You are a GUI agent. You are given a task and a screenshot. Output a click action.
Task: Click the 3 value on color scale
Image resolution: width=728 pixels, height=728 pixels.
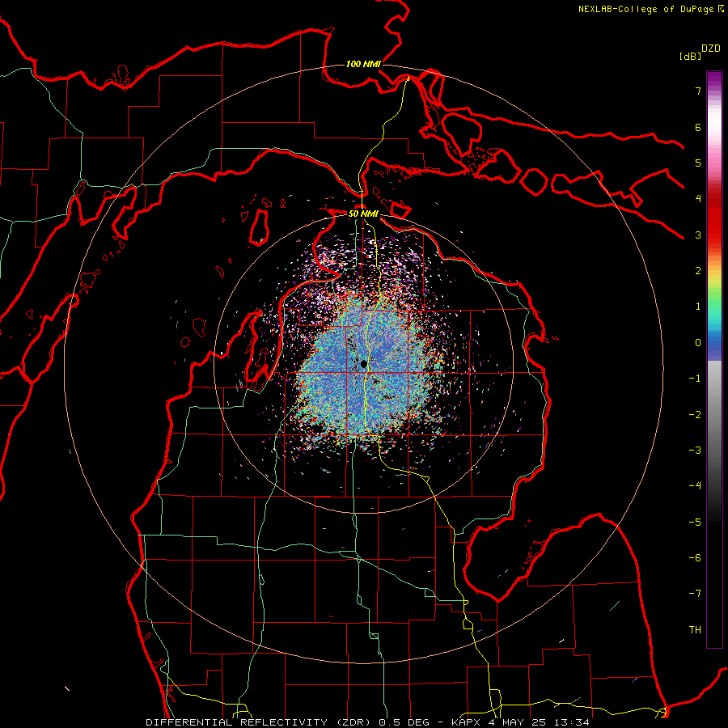pyautogui.click(x=698, y=235)
